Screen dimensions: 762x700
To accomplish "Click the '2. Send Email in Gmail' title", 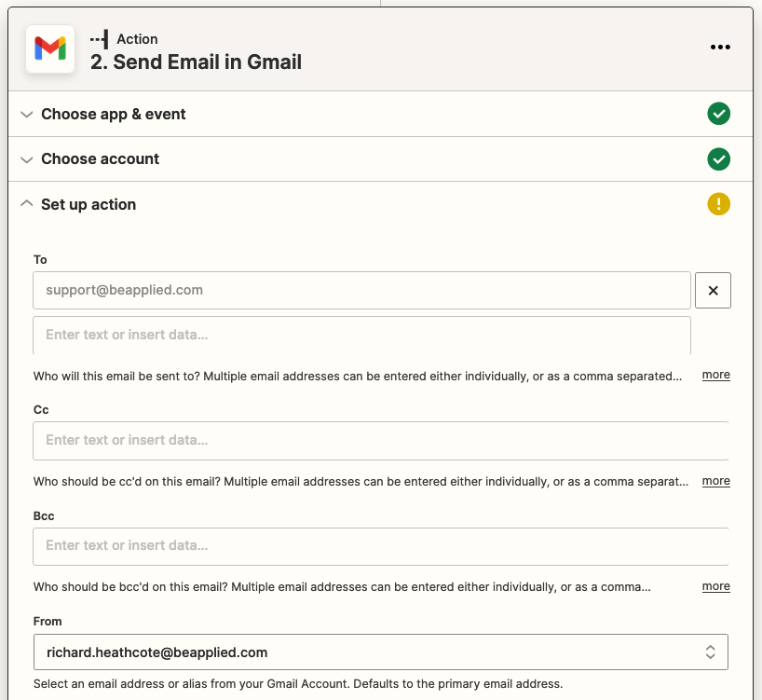I will click(x=196, y=62).
